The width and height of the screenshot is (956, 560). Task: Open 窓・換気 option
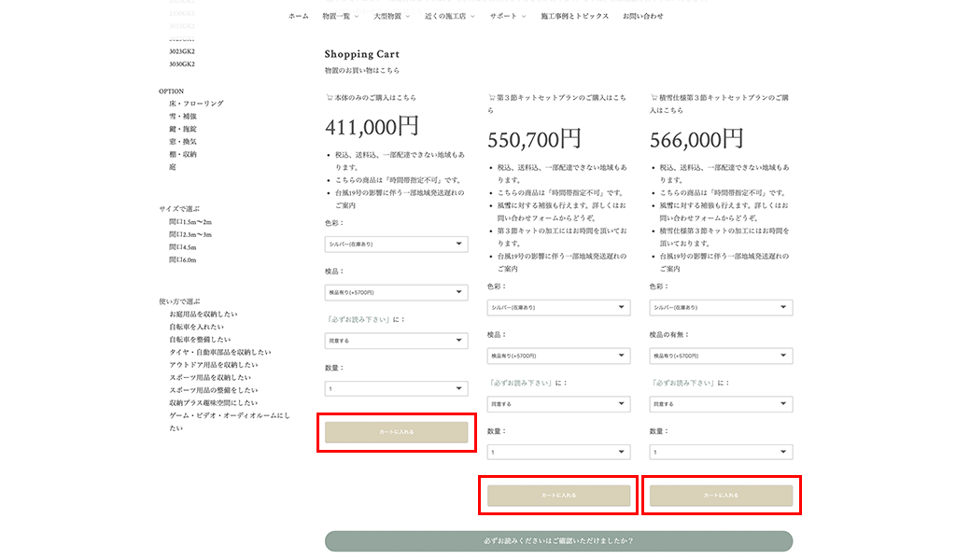coord(183,142)
